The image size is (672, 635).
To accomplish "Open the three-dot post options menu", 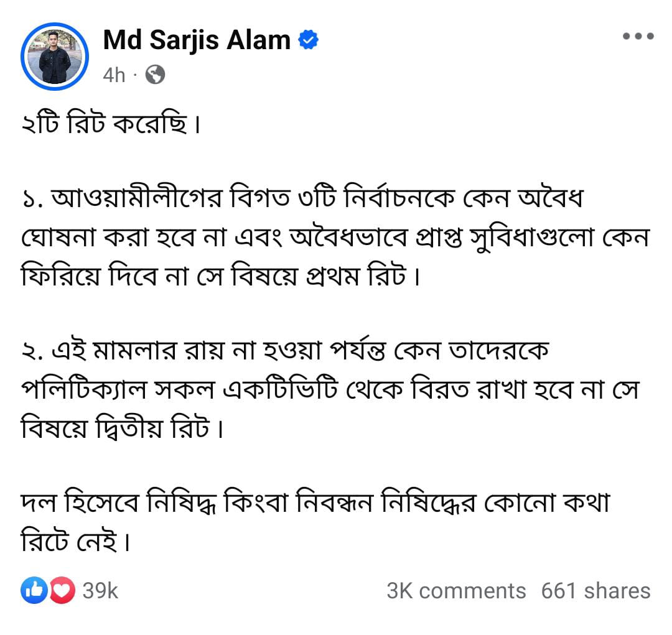I will tap(638, 36).
